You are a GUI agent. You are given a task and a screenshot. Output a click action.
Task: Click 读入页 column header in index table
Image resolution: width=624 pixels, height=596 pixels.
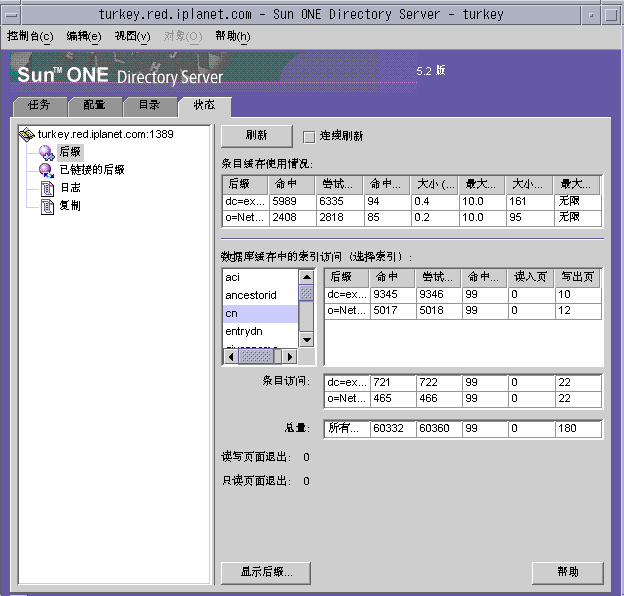coord(530,277)
